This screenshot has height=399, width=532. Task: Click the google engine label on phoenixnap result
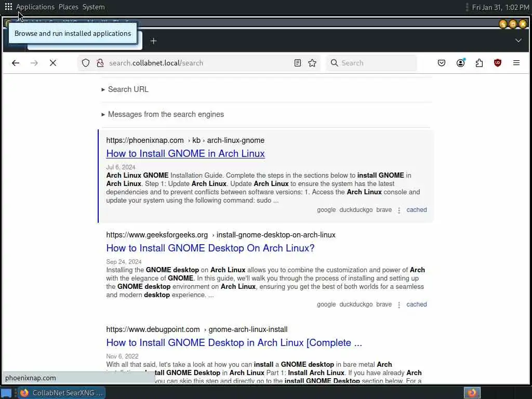click(326, 210)
